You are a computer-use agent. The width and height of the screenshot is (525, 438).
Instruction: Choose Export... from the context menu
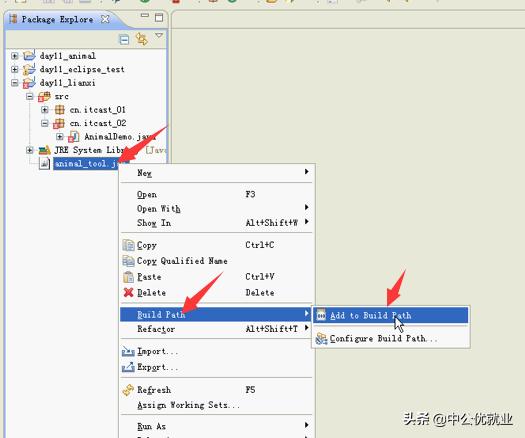point(216,367)
